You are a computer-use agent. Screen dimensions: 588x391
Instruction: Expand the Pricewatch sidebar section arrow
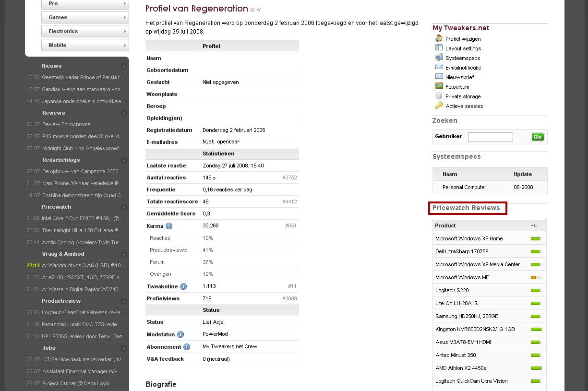click(123, 207)
